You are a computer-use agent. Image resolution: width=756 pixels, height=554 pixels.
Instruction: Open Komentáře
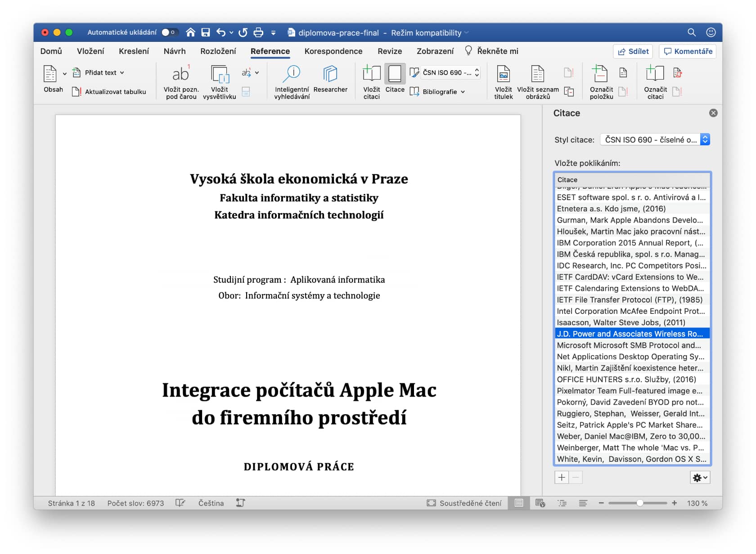pos(688,51)
